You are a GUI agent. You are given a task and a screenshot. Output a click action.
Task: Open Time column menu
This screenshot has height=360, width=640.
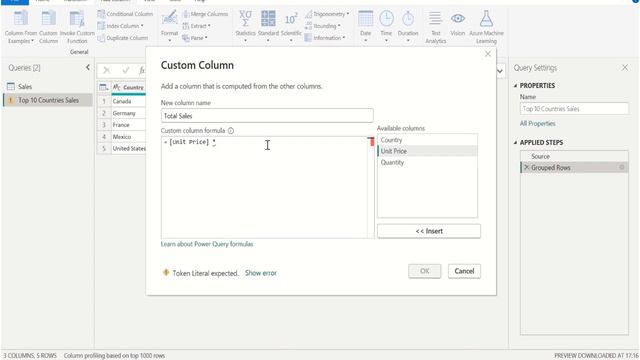pos(386,26)
